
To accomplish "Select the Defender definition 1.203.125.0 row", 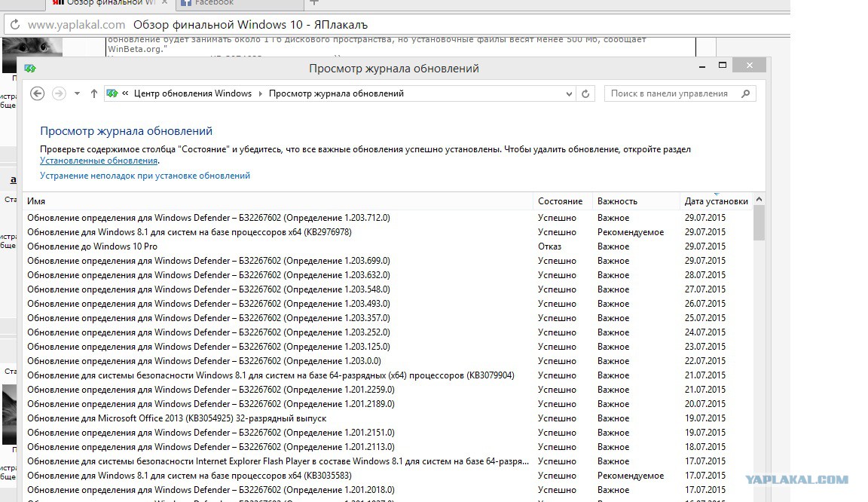I will pos(387,347).
